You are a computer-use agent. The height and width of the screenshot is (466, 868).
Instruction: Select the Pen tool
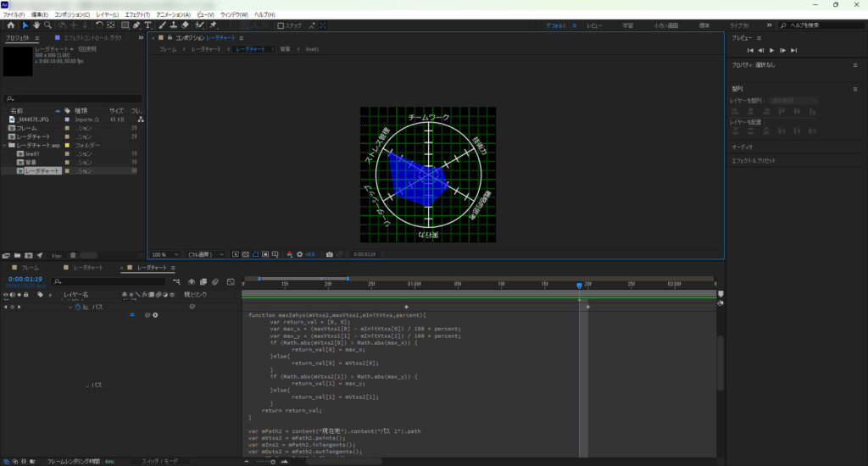[136, 25]
